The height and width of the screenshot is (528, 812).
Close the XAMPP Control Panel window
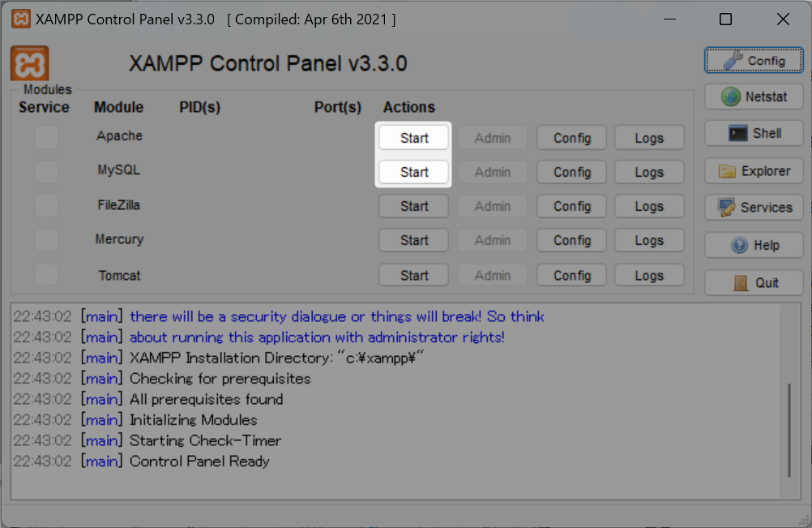pyautogui.click(x=783, y=19)
